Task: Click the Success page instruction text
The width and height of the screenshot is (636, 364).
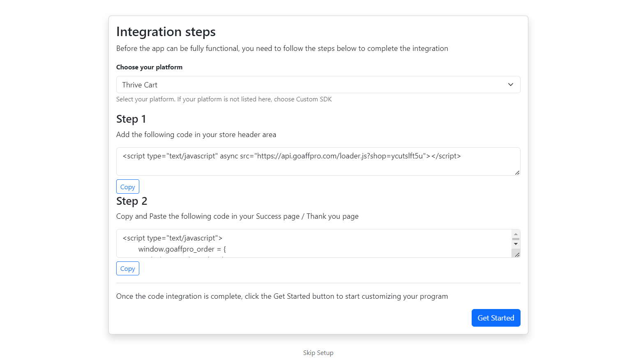Action: click(x=237, y=216)
